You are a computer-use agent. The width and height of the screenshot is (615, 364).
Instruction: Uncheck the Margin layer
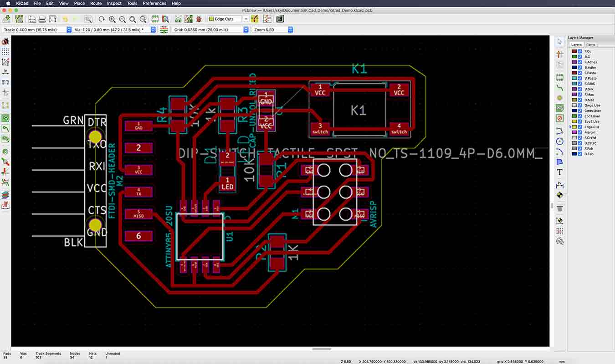(x=580, y=132)
